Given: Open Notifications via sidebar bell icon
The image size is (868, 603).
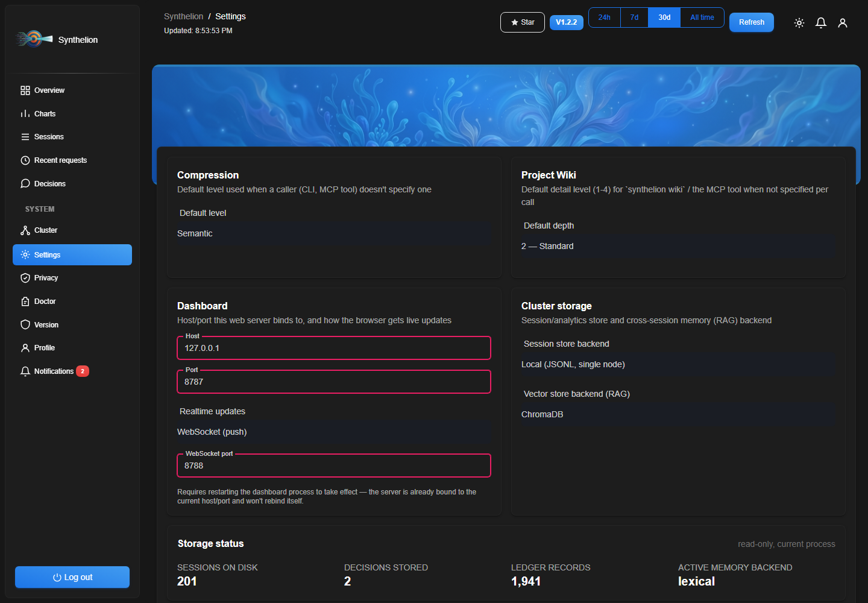Looking at the screenshot, I should pyautogui.click(x=25, y=371).
